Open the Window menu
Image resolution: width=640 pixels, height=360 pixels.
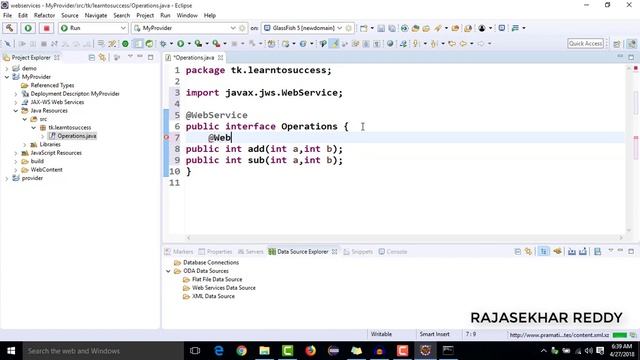187,16
